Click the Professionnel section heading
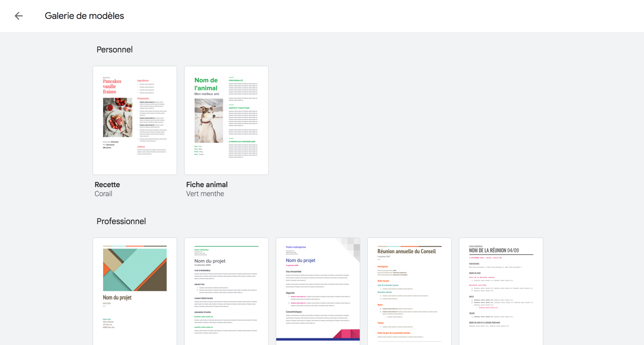 (121, 221)
